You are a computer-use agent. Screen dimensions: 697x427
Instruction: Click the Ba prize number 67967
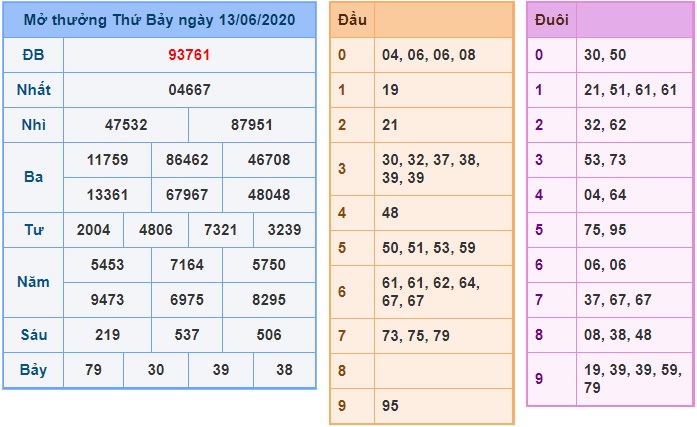[x=187, y=195]
